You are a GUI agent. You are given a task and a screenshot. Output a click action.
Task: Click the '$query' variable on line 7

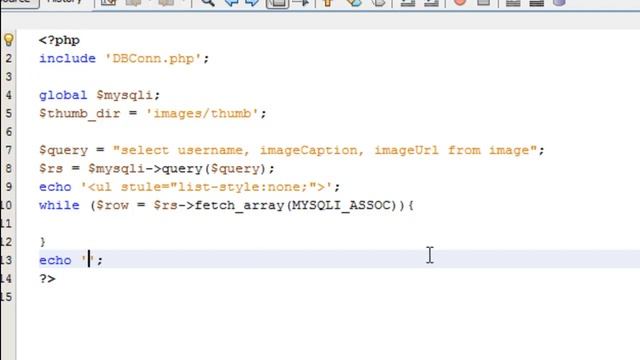(63, 150)
